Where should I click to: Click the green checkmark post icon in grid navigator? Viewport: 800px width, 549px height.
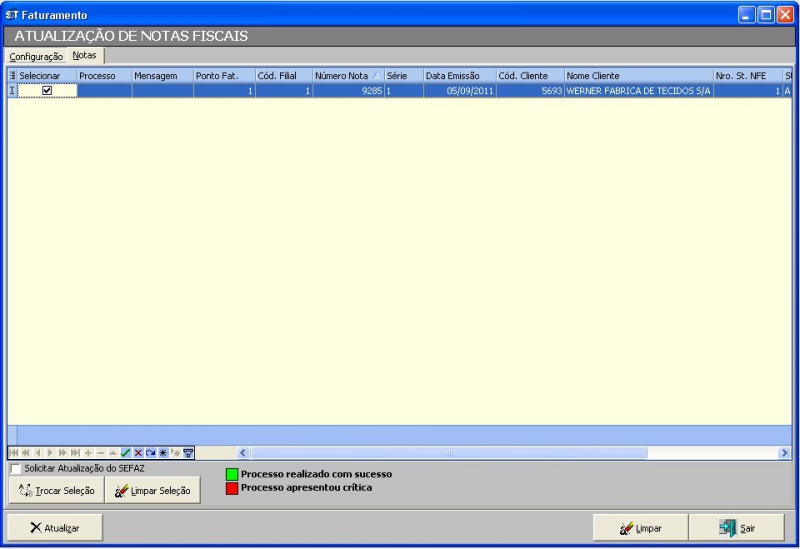[126, 453]
